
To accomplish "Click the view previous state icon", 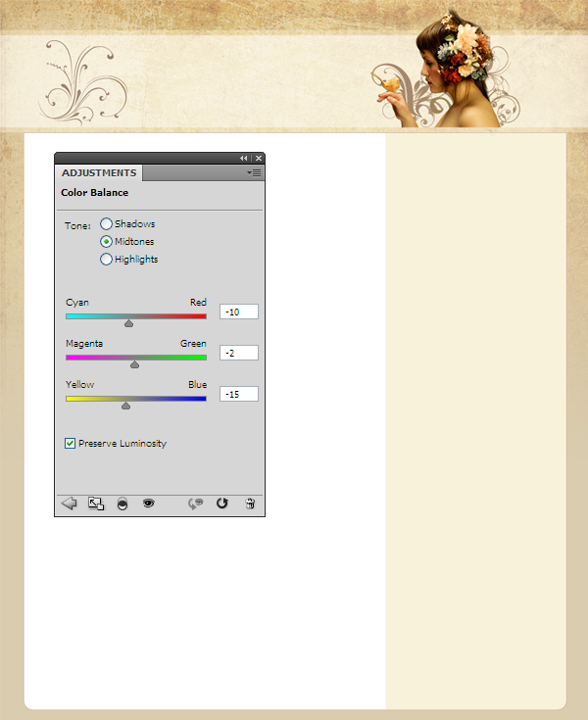I will tap(196, 504).
